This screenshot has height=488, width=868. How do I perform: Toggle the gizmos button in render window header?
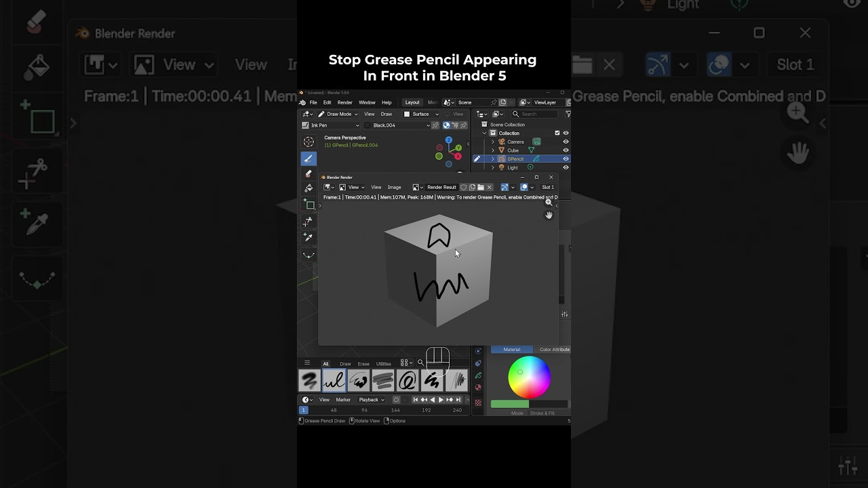point(505,187)
